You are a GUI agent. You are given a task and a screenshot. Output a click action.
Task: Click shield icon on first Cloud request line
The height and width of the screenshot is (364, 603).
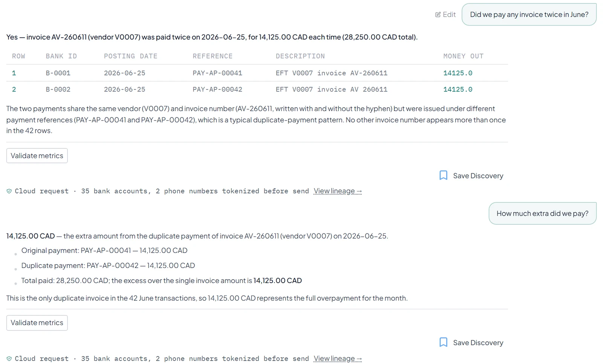(x=9, y=191)
